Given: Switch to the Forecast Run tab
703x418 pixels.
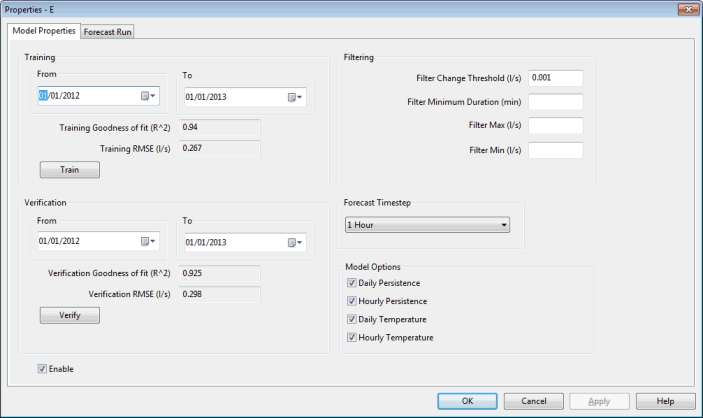Looking at the screenshot, I should tap(107, 32).
